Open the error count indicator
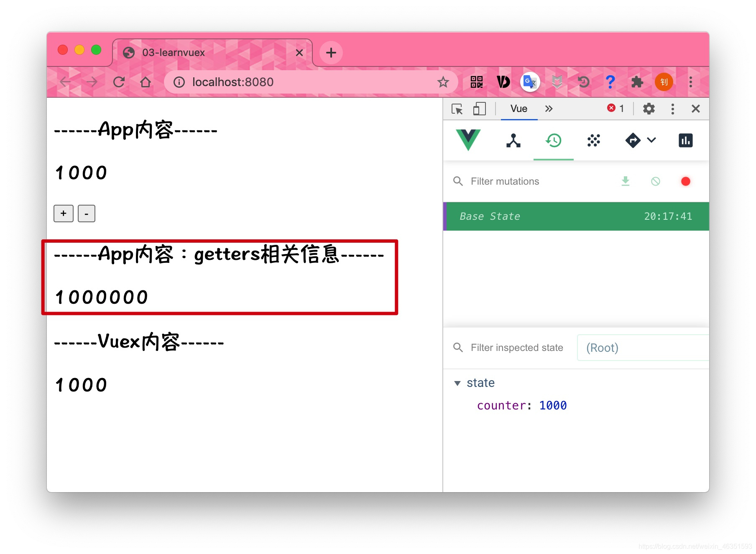 tap(616, 108)
